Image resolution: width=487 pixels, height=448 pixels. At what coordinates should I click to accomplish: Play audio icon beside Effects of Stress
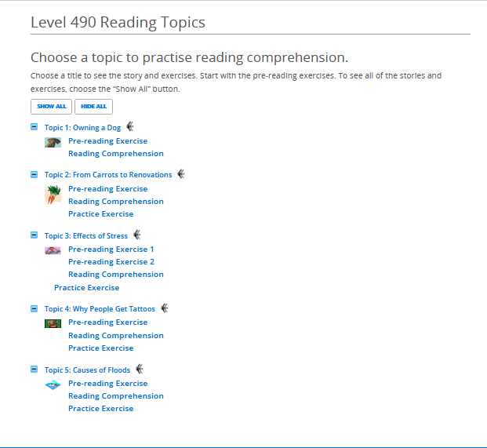click(137, 235)
